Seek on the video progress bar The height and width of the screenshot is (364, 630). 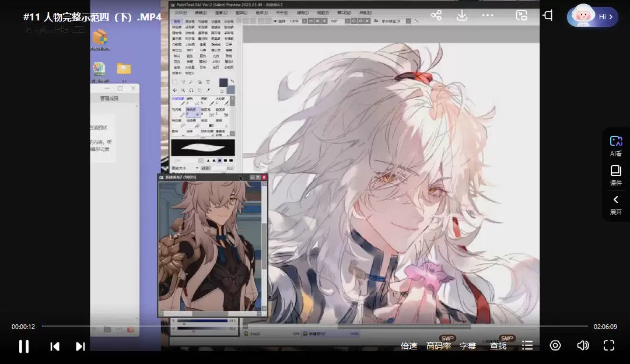314,326
